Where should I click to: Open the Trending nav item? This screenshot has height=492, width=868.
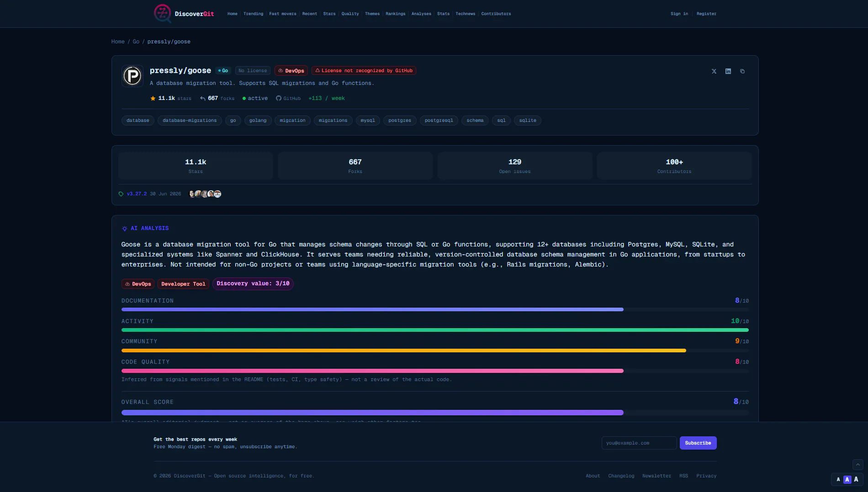pos(254,14)
